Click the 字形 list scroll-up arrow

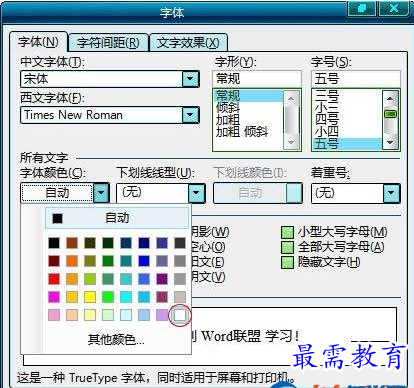point(291,98)
